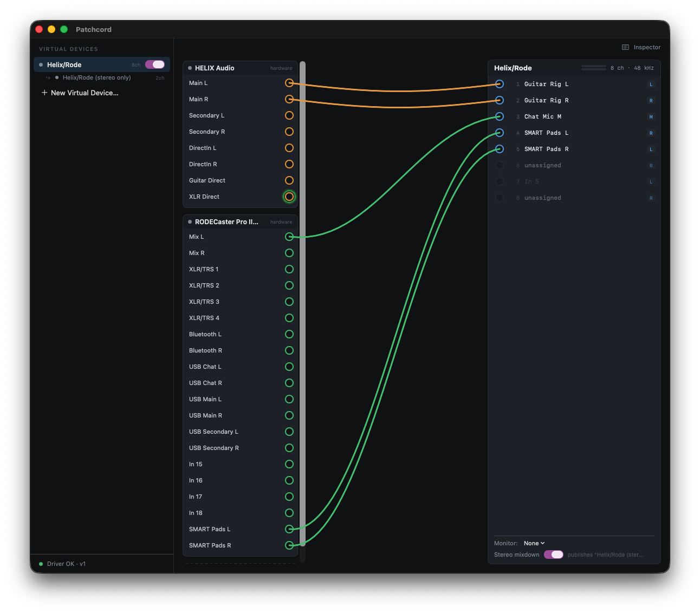The height and width of the screenshot is (613, 700).
Task: Toggle the L badge on channel 7 In 5
Action: (651, 182)
